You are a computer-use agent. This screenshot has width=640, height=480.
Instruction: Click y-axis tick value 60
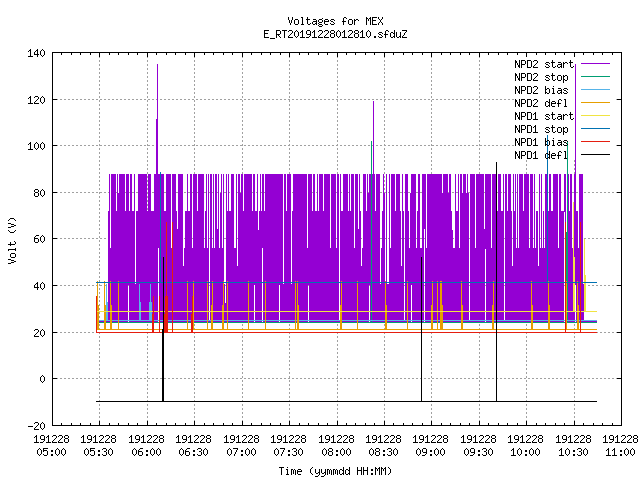tap(39, 239)
